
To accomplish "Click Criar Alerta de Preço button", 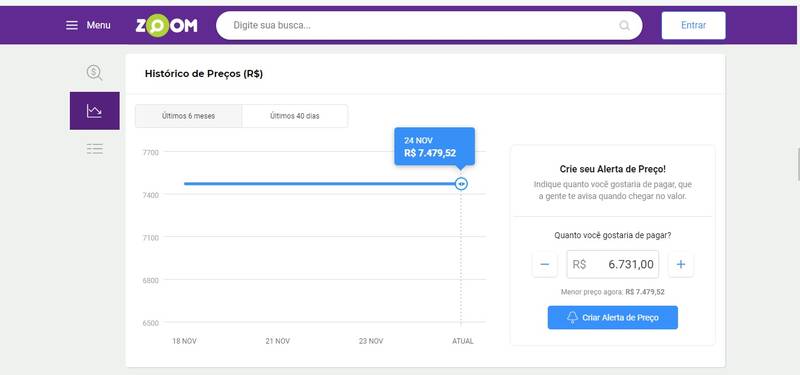I will 613,317.
